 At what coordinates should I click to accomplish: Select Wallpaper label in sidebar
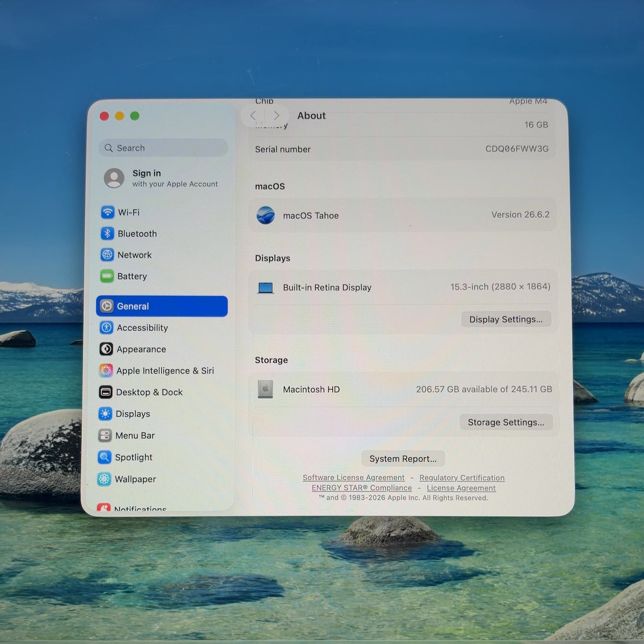click(135, 479)
